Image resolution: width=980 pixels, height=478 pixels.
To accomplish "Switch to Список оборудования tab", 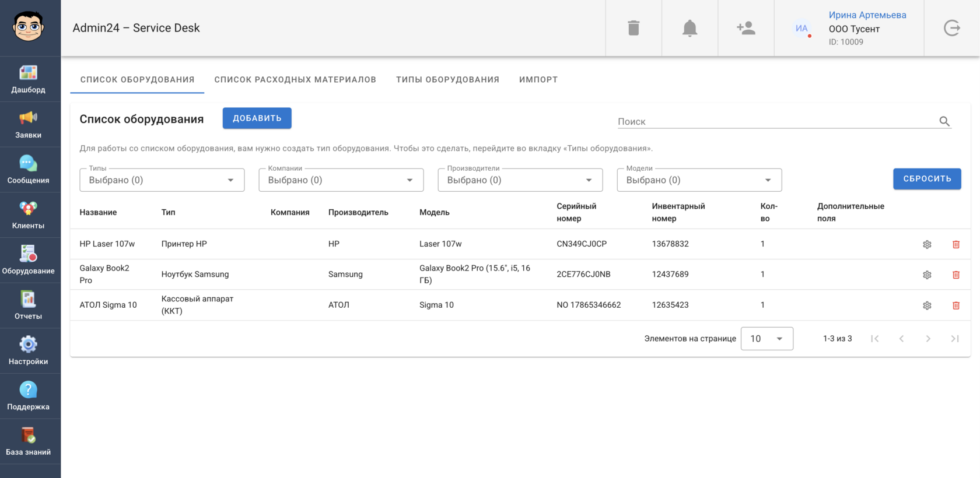I will pyautogui.click(x=137, y=80).
